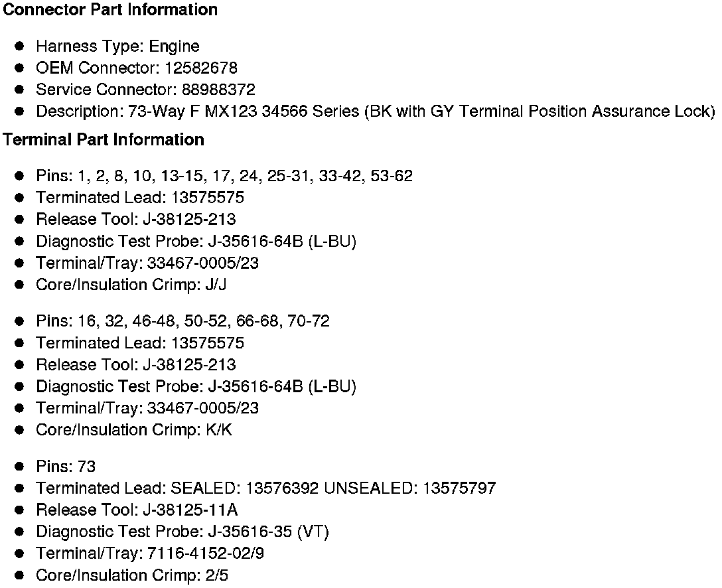The width and height of the screenshot is (722, 588).
Task: Click the Core/Insulation Crimp: J/J line
Action: click(132, 285)
